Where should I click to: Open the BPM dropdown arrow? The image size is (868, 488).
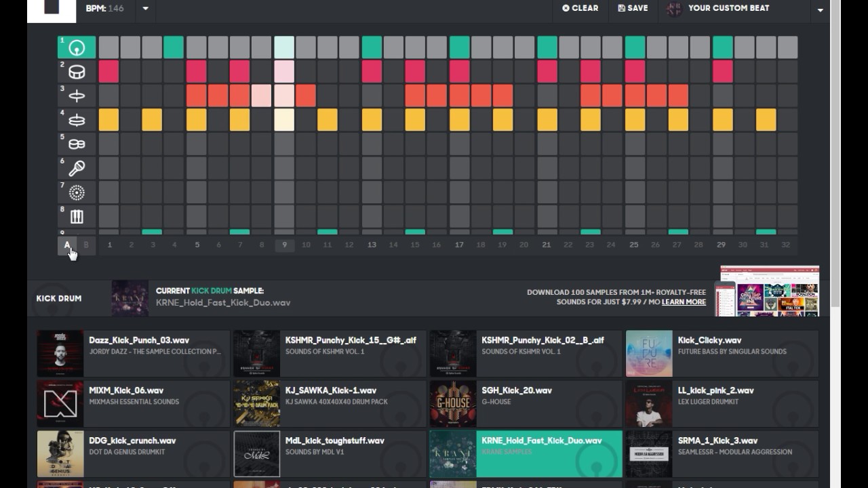145,9
